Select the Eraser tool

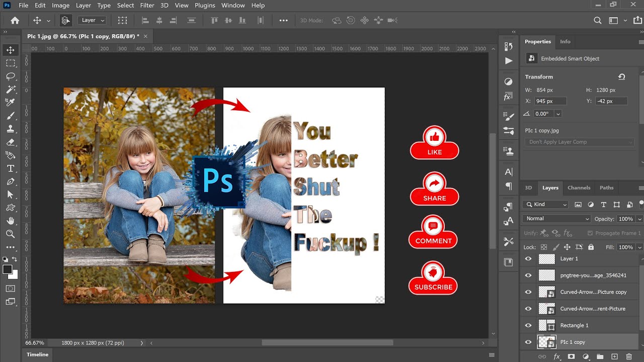[x=10, y=142]
